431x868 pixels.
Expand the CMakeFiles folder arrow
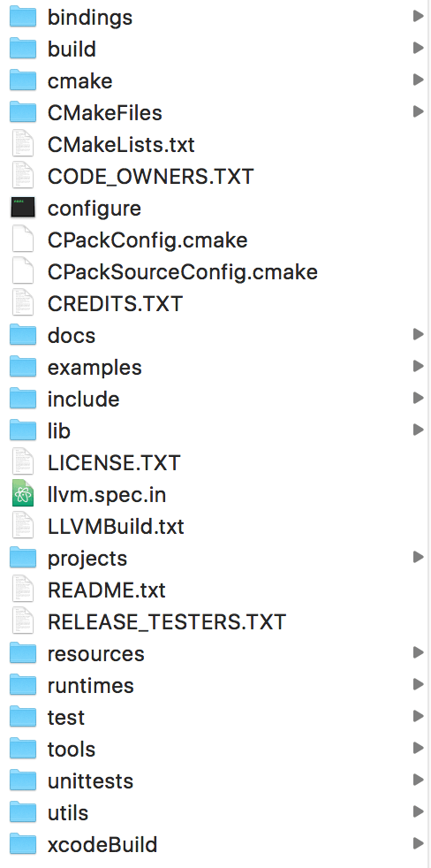419,112
